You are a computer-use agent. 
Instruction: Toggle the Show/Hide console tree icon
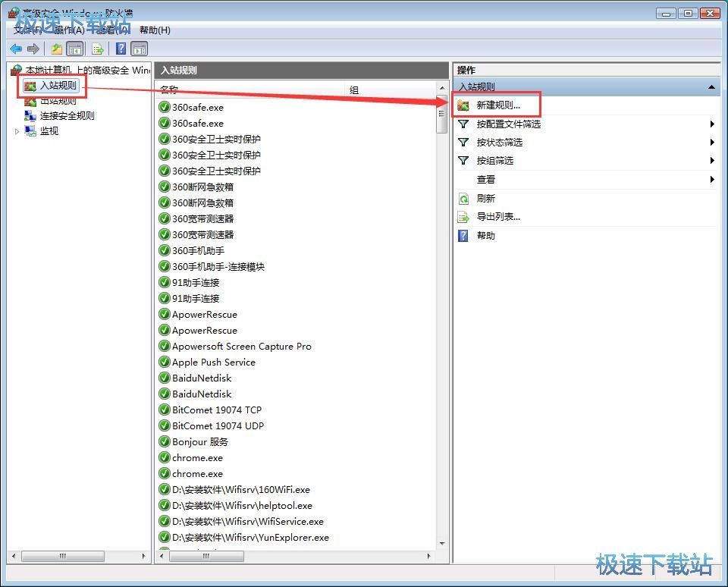[75, 49]
